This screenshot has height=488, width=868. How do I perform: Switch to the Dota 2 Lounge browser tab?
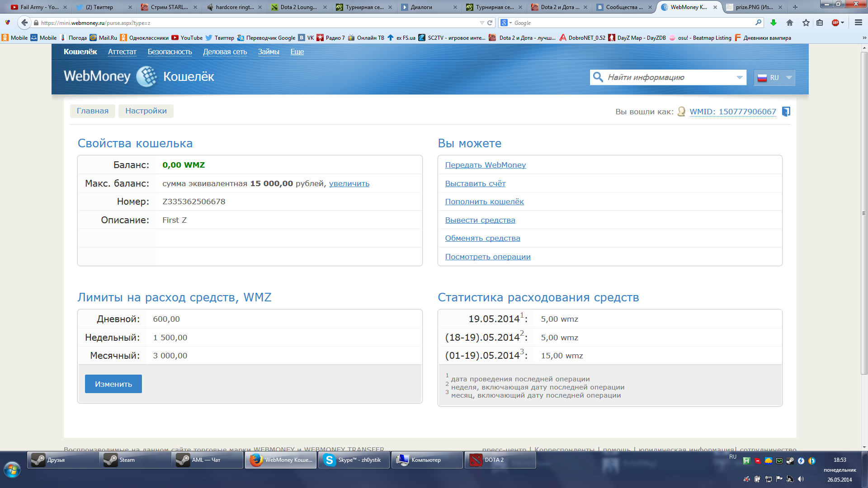(298, 7)
